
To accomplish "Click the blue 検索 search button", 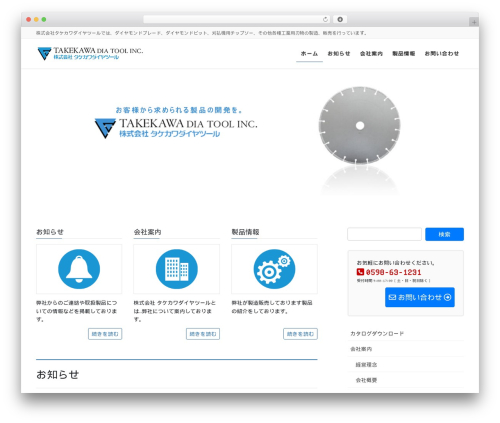I will 444,234.
